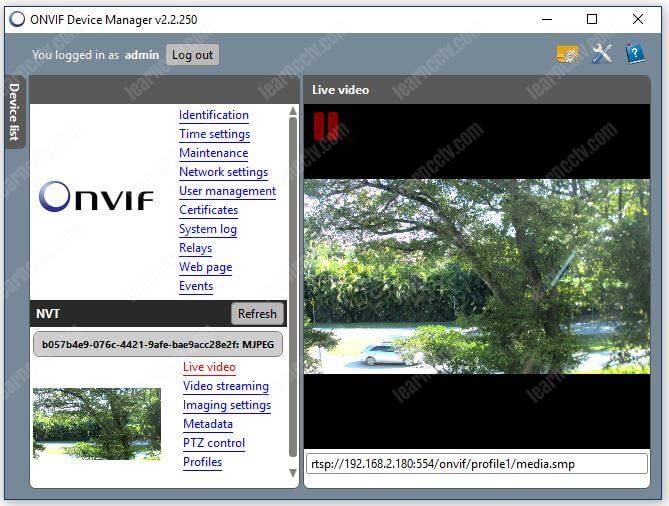The image size is (669, 506).
Task: View the Events section
Action: [196, 286]
